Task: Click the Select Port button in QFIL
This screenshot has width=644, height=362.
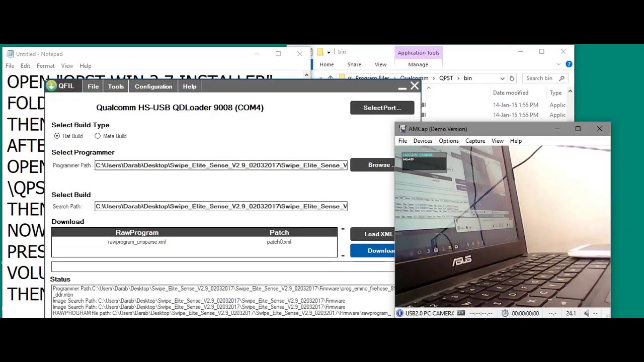Action: point(382,108)
